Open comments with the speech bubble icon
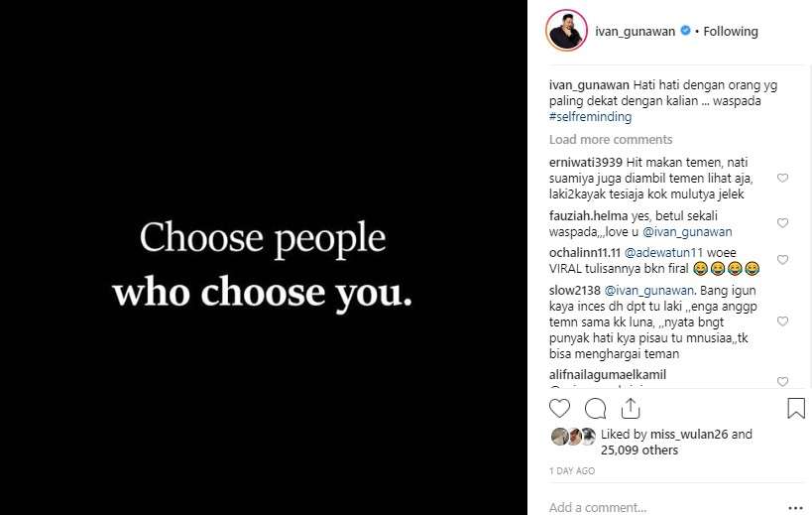 tap(595, 408)
